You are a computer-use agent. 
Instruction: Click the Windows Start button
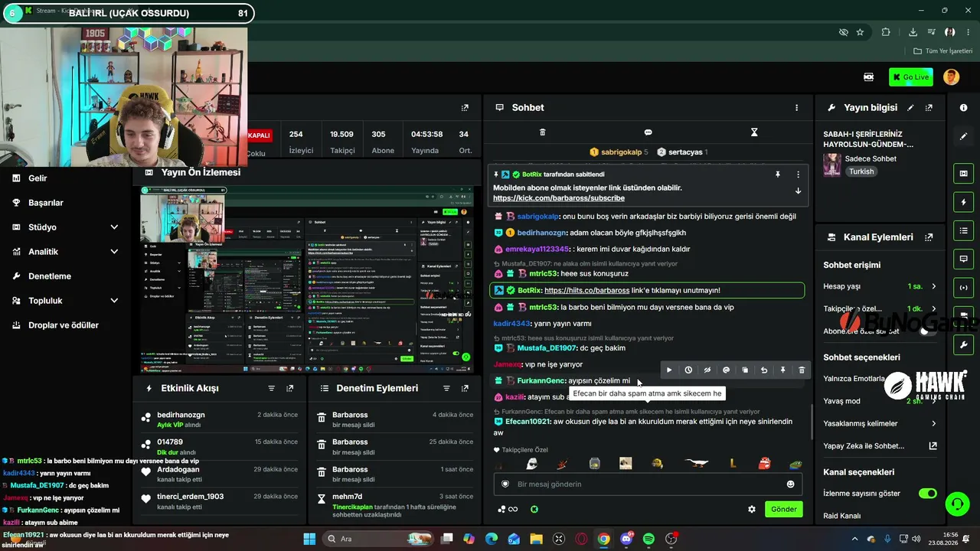pos(309,539)
